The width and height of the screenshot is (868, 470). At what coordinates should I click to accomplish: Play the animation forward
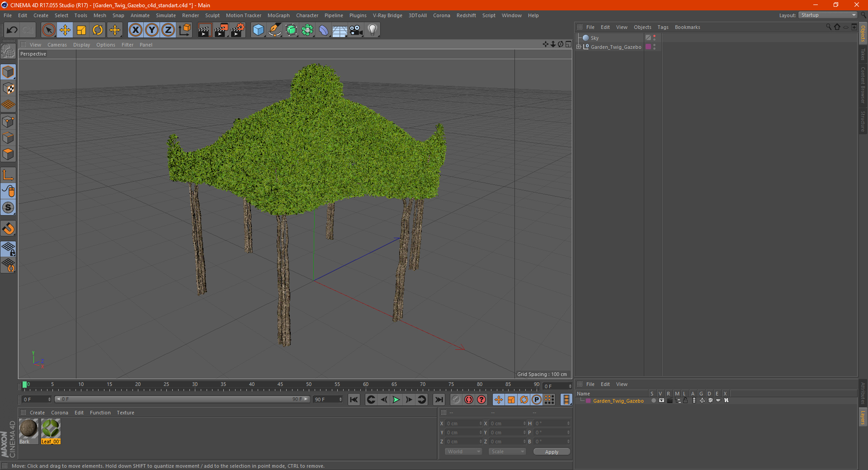[x=396, y=399]
